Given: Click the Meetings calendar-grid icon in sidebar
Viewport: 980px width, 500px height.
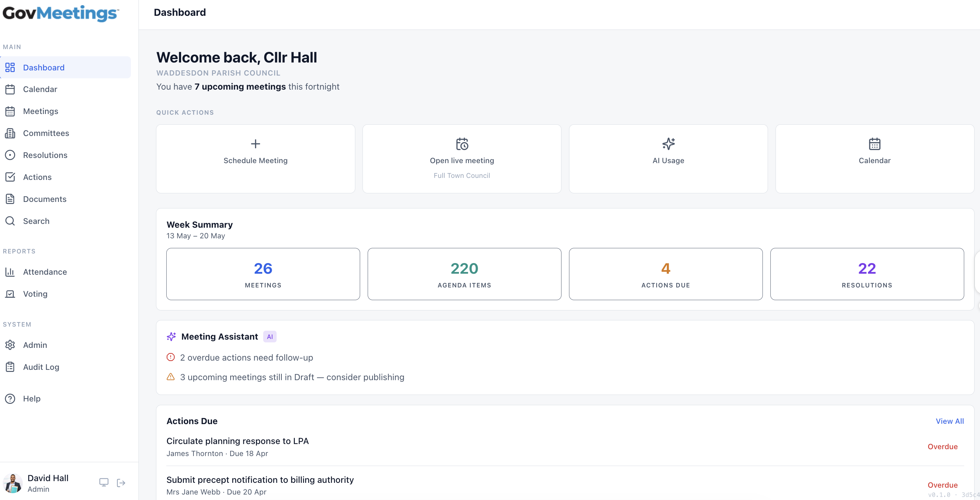Looking at the screenshot, I should pyautogui.click(x=10, y=111).
